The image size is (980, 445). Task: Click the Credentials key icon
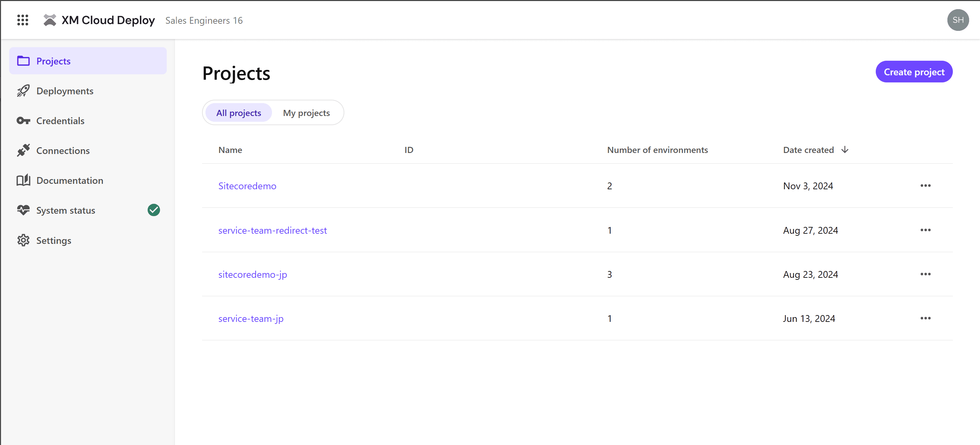click(23, 121)
